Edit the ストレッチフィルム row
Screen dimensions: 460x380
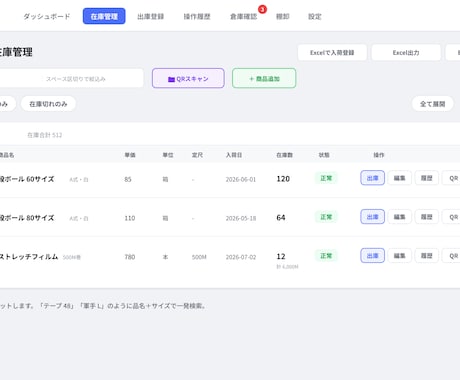(400, 256)
